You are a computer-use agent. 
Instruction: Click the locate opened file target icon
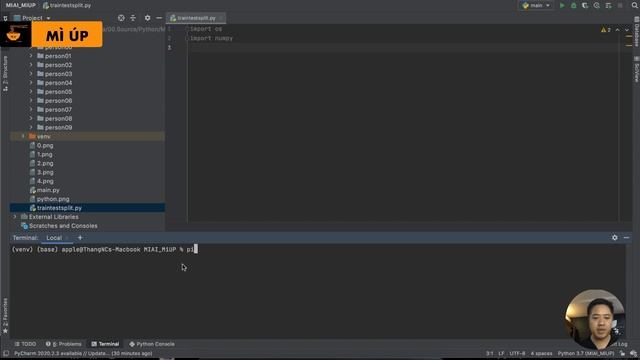[121, 18]
